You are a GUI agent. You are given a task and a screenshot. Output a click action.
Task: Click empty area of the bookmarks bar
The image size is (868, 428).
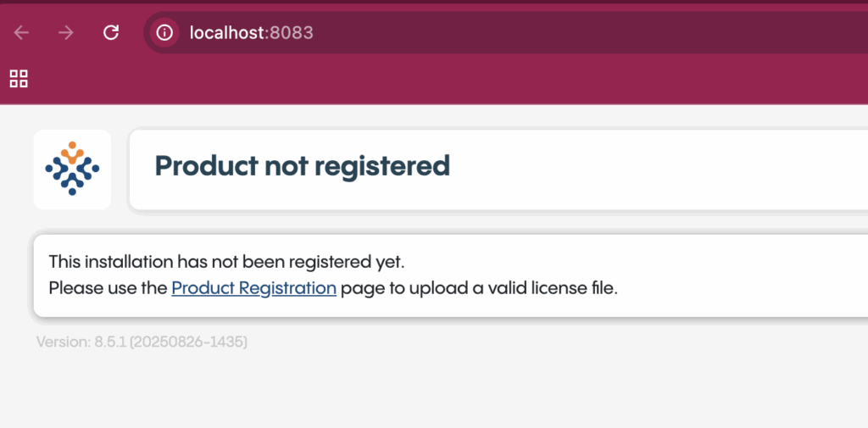point(424,79)
